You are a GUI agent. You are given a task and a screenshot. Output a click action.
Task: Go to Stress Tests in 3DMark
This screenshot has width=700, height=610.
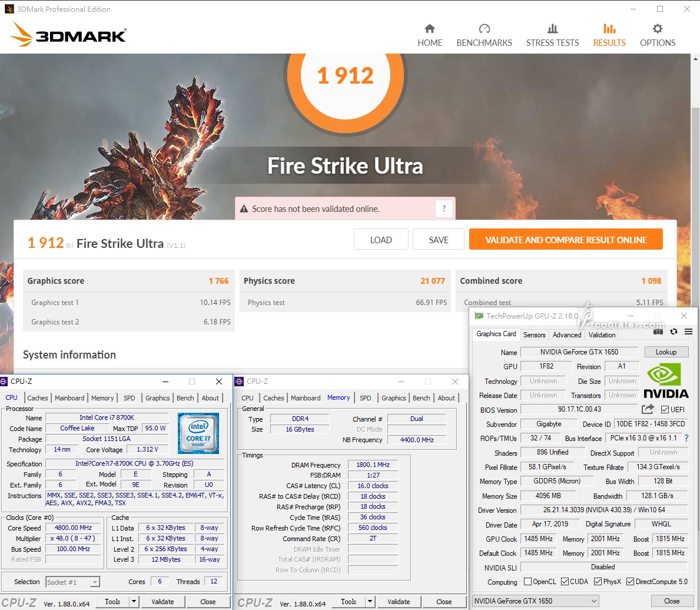[x=552, y=36]
